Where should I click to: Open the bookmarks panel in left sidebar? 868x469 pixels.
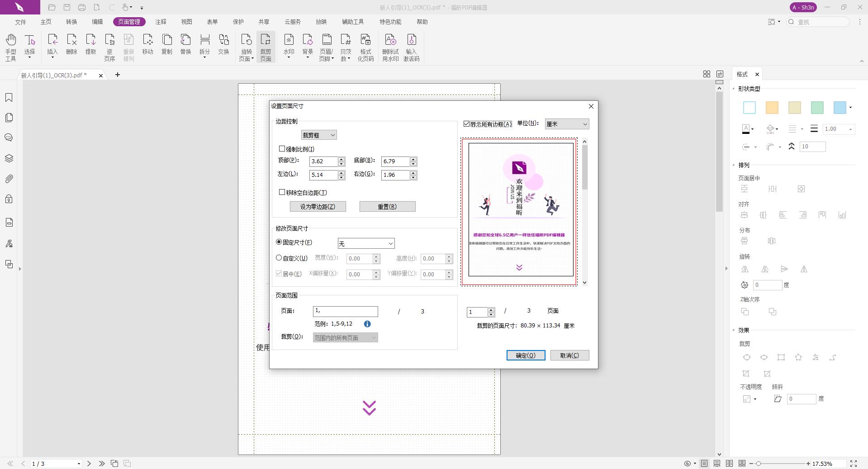coord(9,98)
